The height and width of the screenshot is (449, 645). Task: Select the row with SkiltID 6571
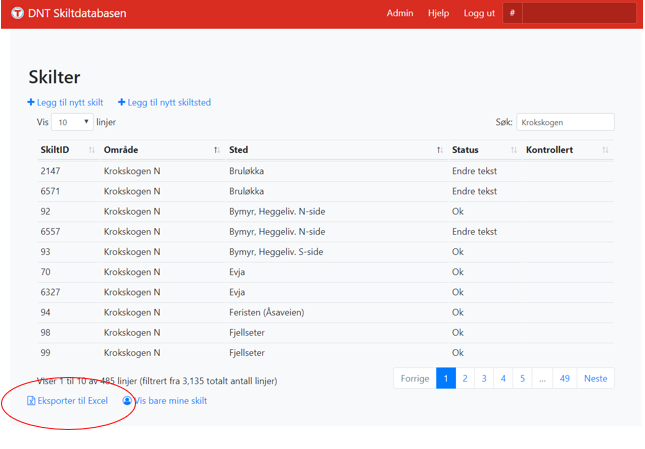coord(325,191)
